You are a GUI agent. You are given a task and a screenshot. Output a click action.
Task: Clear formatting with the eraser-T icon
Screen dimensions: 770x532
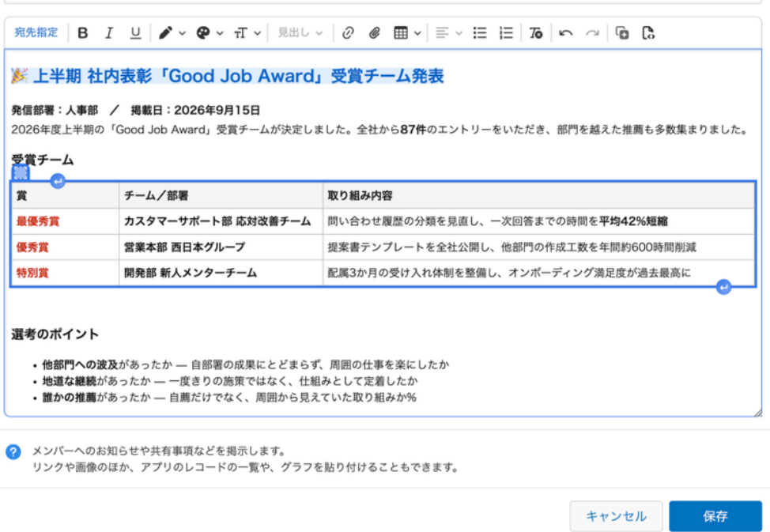[x=536, y=33]
